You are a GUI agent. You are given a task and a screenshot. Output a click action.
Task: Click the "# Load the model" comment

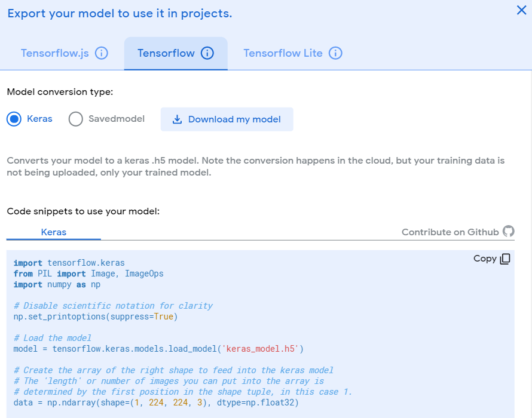point(53,338)
